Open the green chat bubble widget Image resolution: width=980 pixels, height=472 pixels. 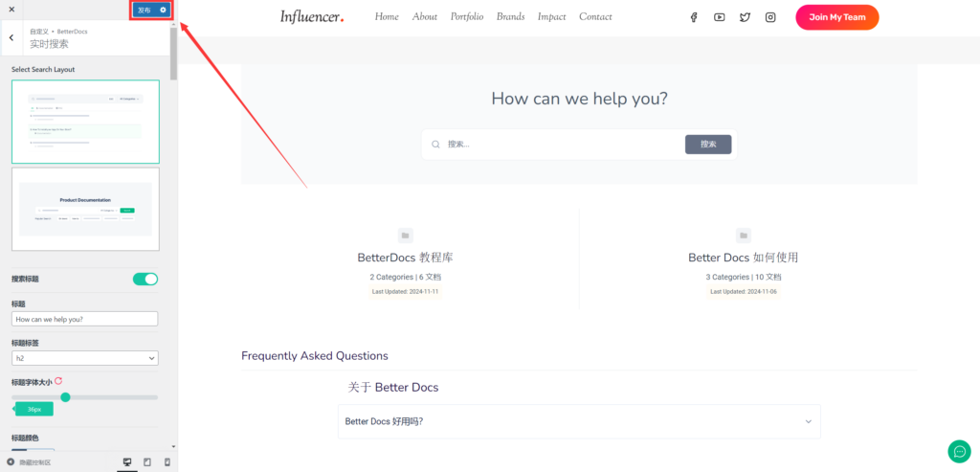(959, 451)
